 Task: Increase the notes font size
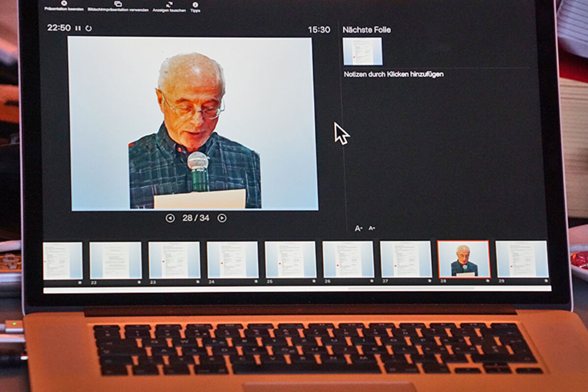tap(358, 228)
